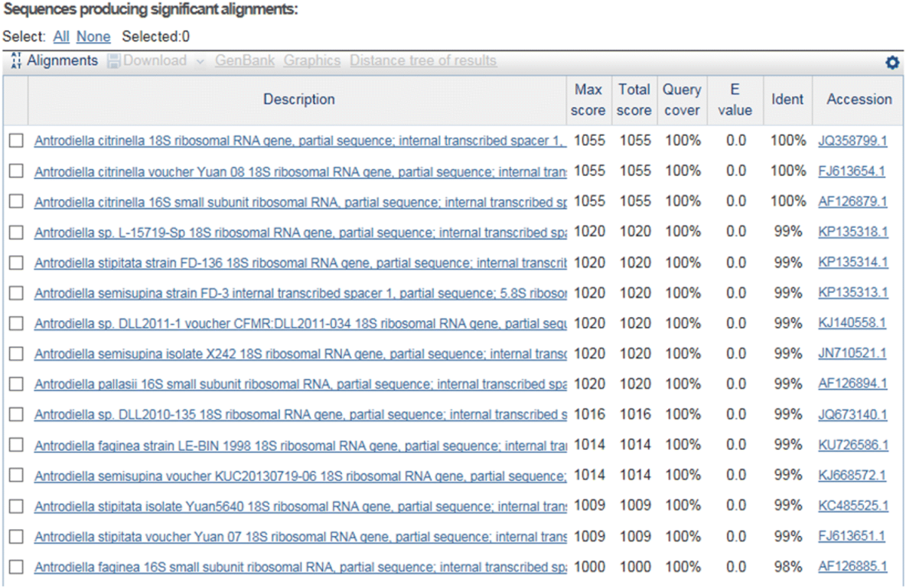The height and width of the screenshot is (588, 906).
Task: Open the GenBank link
Action: [x=245, y=60]
